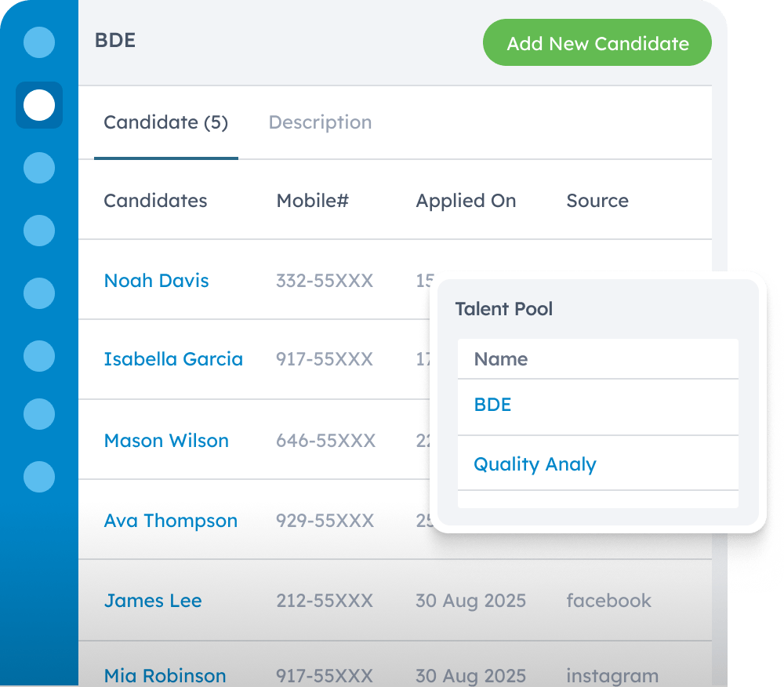This screenshot has height=687, width=784.
Task: Open Noah Davis's candidate profile
Action: pos(156,281)
